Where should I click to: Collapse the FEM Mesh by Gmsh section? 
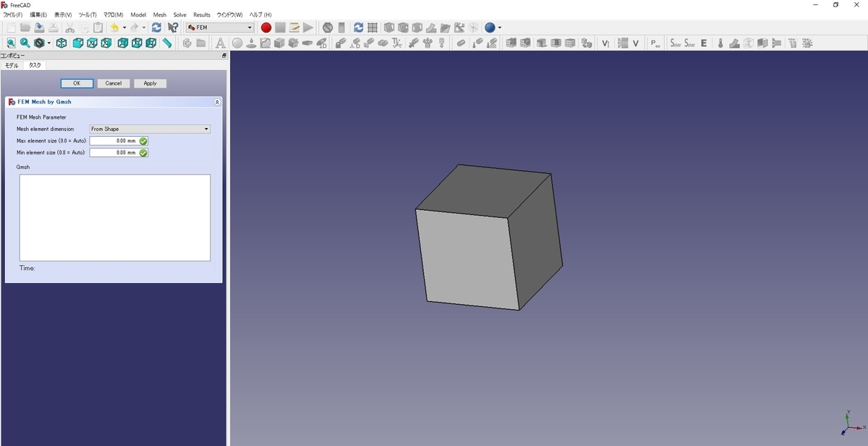(217, 102)
